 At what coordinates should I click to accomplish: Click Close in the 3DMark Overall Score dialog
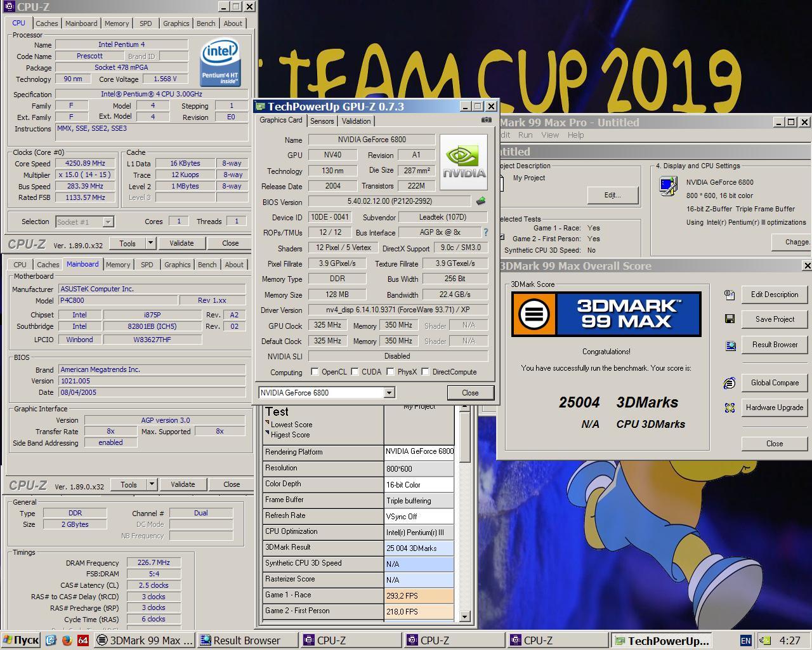click(775, 444)
